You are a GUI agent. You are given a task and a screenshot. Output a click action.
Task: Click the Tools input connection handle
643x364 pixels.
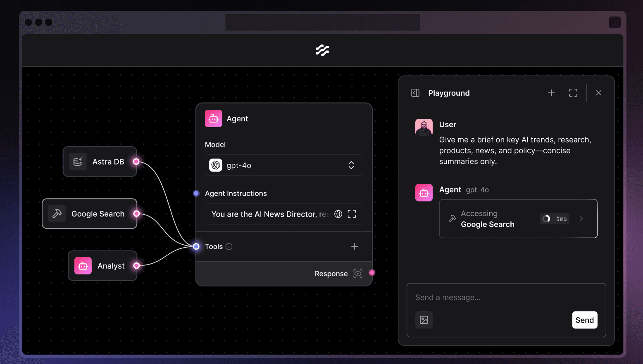click(196, 246)
